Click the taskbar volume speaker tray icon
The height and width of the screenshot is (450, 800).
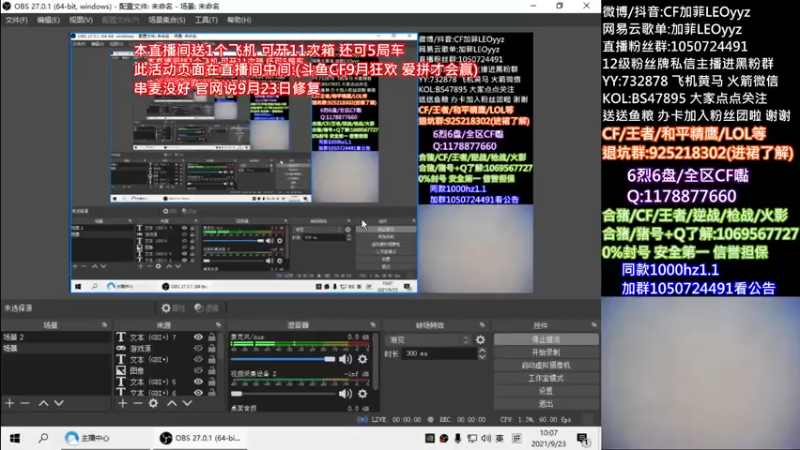click(x=486, y=438)
